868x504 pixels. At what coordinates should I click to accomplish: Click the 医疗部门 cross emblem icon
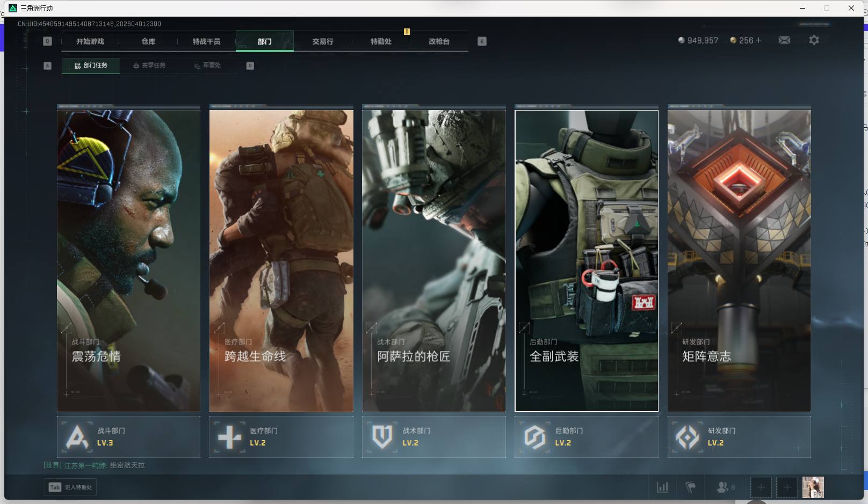(x=229, y=437)
